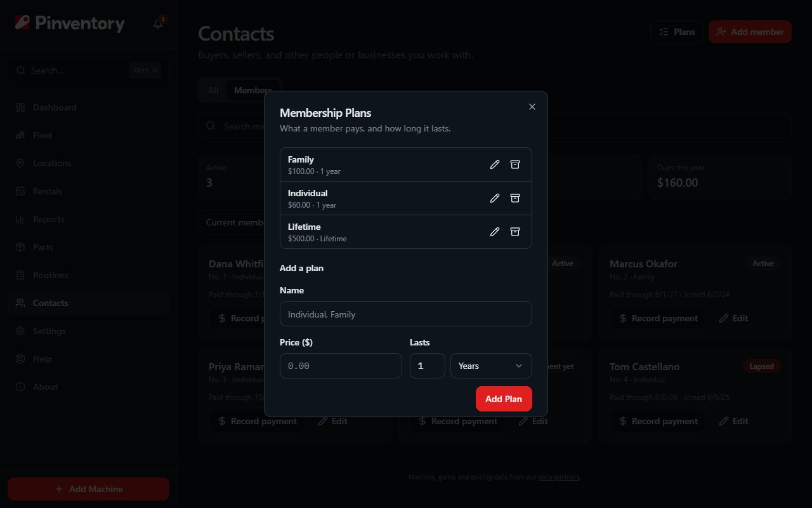Image resolution: width=812 pixels, height=508 pixels.
Task: Open the notifications bell
Action: click(158, 24)
